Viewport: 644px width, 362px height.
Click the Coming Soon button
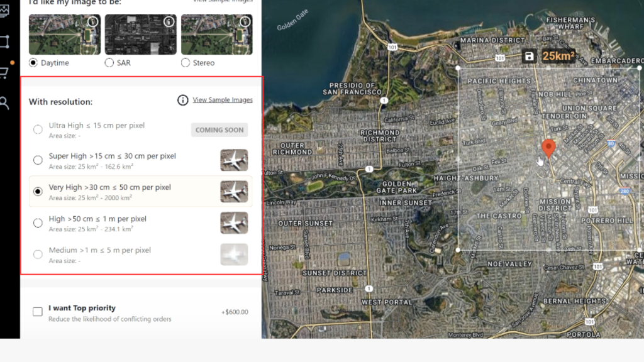(219, 129)
